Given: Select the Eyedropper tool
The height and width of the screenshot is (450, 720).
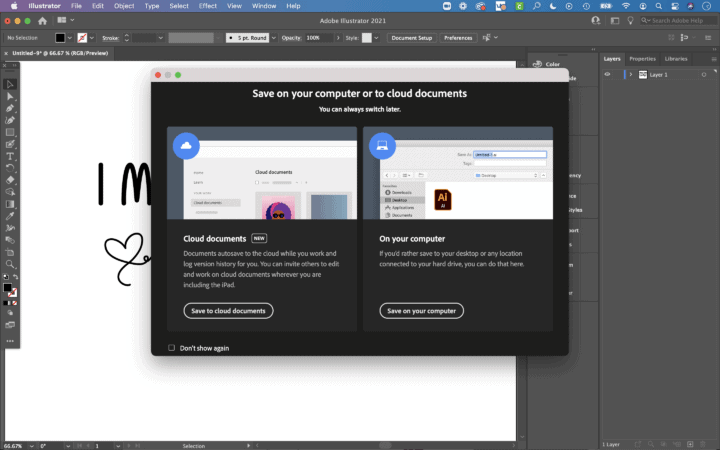Looking at the screenshot, I should coord(10,216).
